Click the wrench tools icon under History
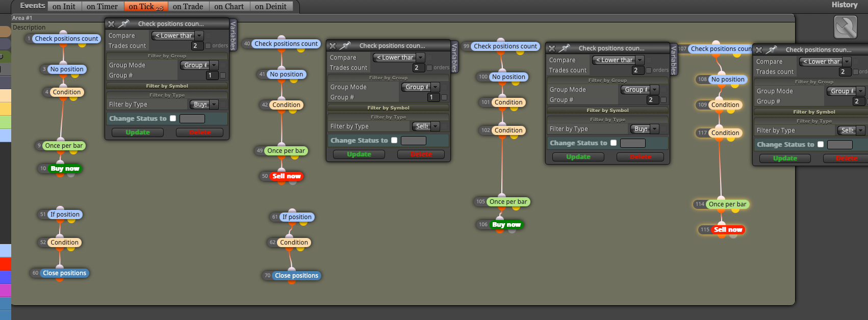The width and height of the screenshot is (868, 320). pyautogui.click(x=845, y=27)
